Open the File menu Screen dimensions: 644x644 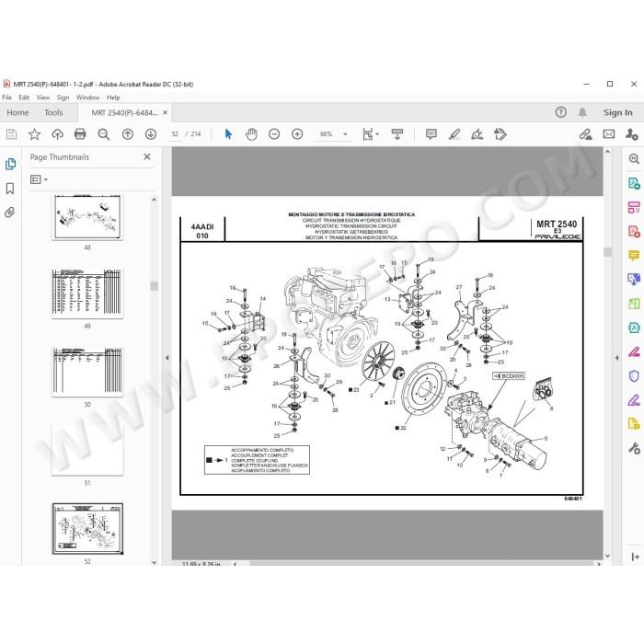point(7,98)
